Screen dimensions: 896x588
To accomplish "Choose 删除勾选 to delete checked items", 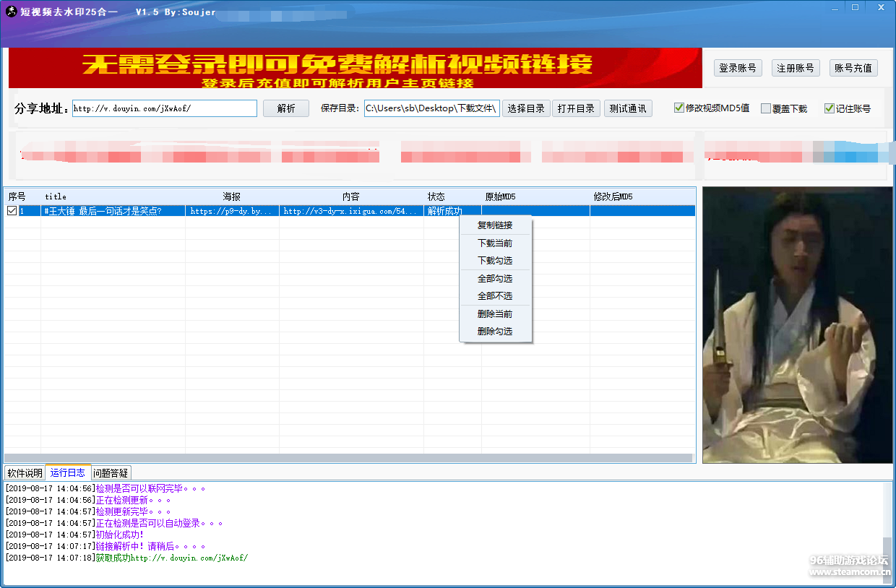I will pyautogui.click(x=495, y=332).
